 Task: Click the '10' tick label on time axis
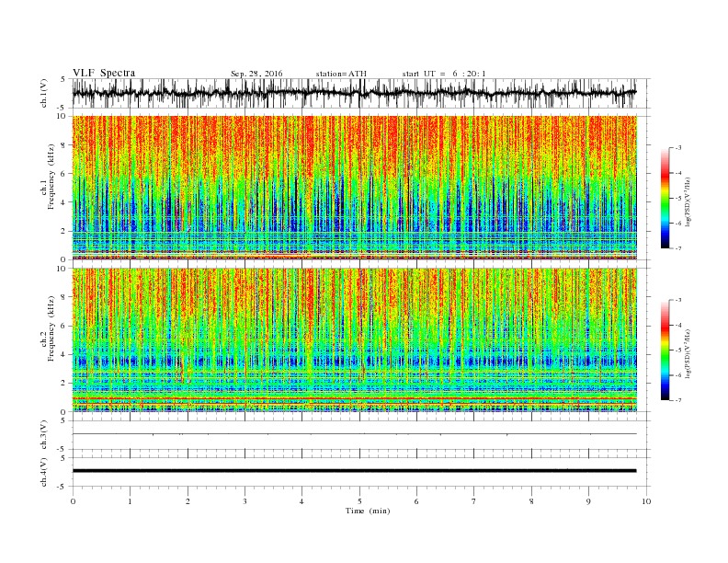[646, 501]
